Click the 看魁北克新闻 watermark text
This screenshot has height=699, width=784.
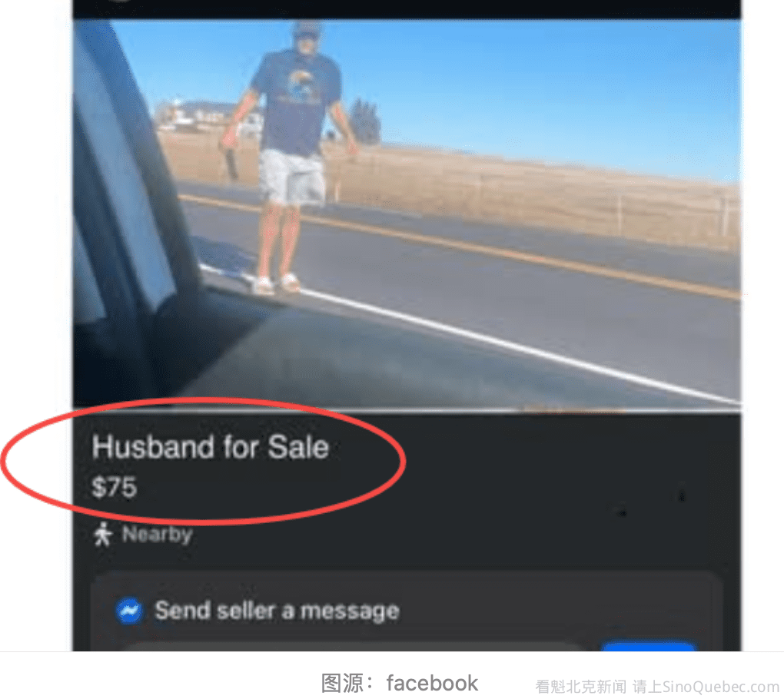click(580, 687)
